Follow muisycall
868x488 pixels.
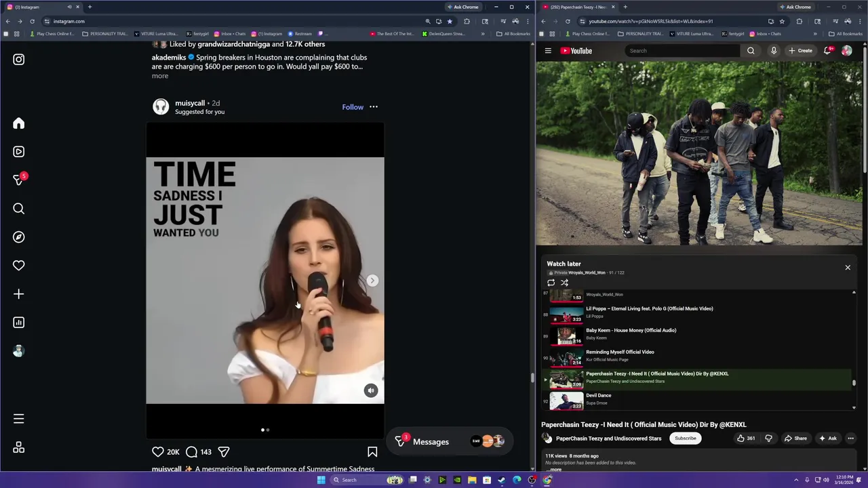[353, 107]
